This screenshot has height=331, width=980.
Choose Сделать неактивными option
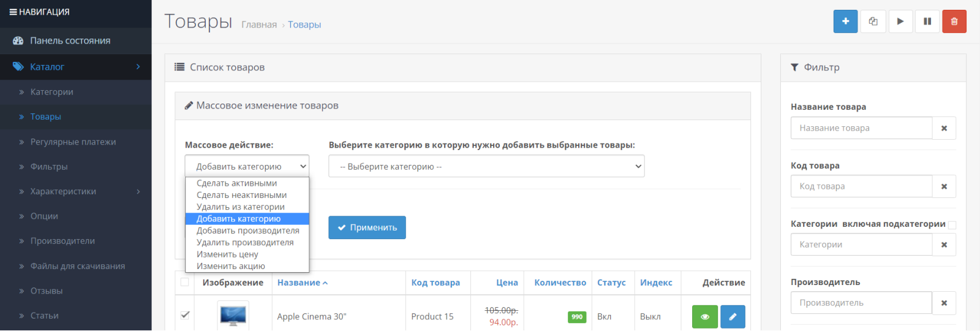coord(247,195)
